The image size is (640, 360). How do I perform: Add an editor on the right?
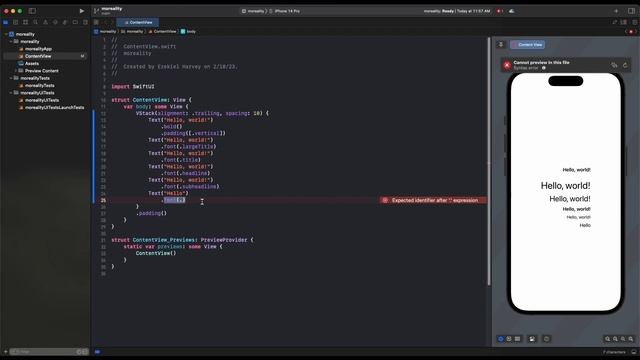click(x=634, y=22)
